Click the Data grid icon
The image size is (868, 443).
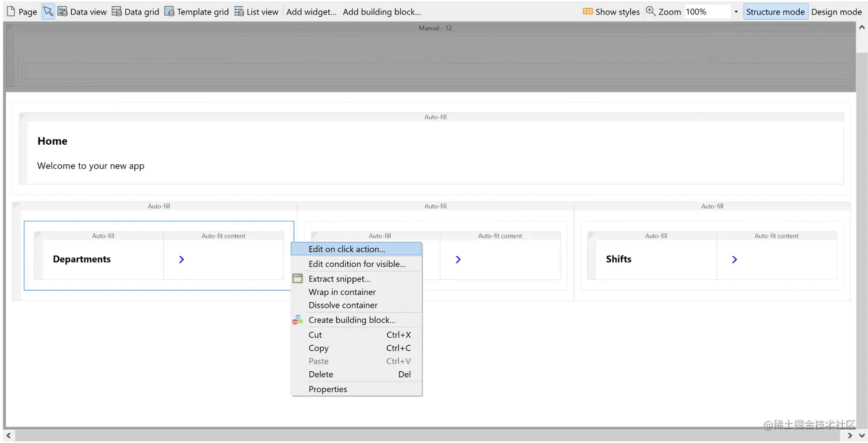(x=117, y=11)
